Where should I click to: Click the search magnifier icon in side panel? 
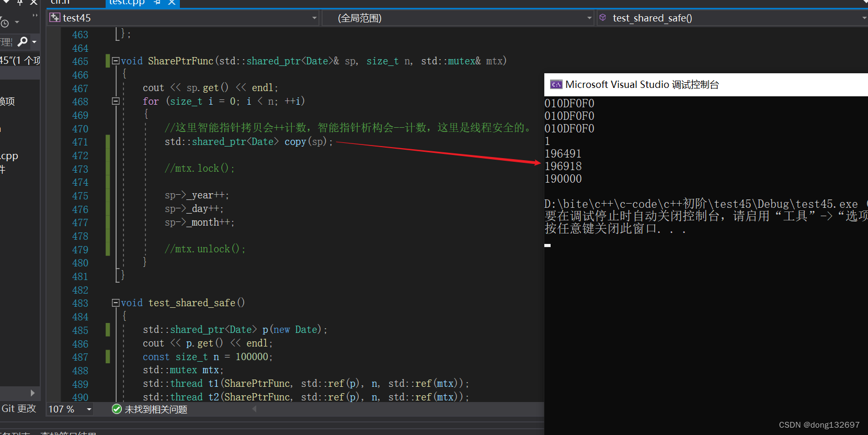(x=22, y=41)
